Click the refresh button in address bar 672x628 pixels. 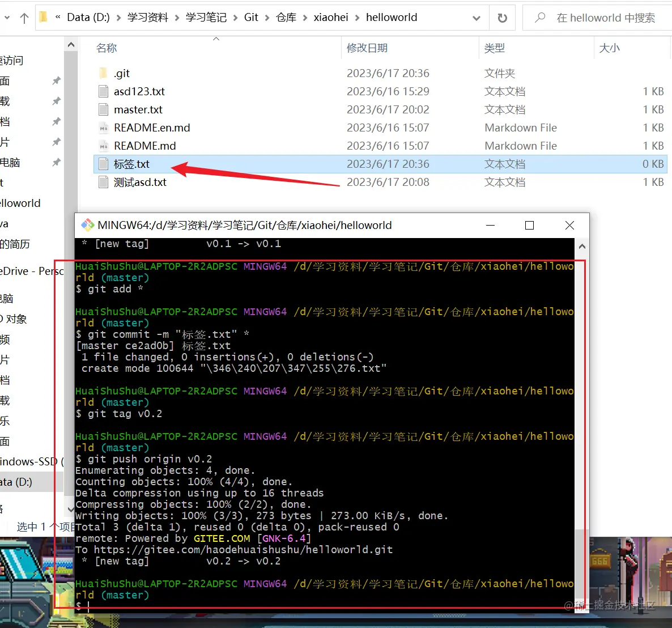pos(502,18)
